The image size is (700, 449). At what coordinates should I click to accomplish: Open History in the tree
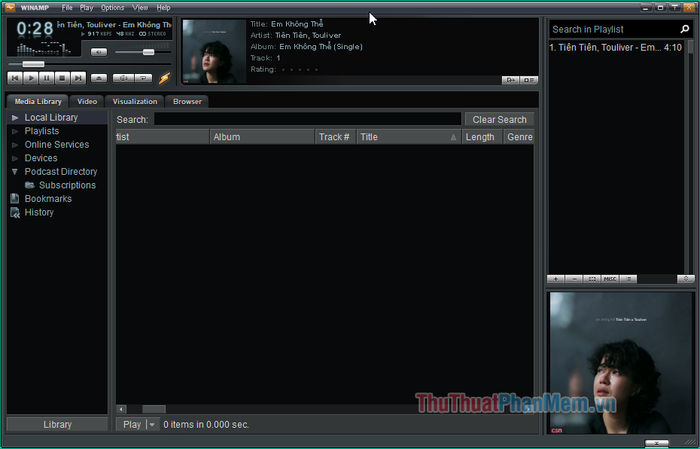click(x=39, y=212)
